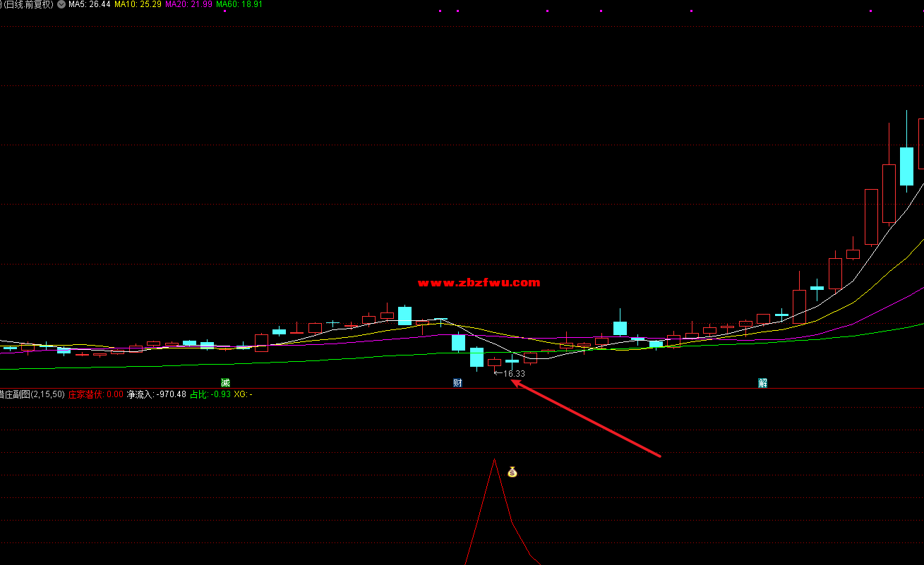This screenshot has width=924, height=565.
Task: Click the money bag signal icon
Action: [x=512, y=472]
